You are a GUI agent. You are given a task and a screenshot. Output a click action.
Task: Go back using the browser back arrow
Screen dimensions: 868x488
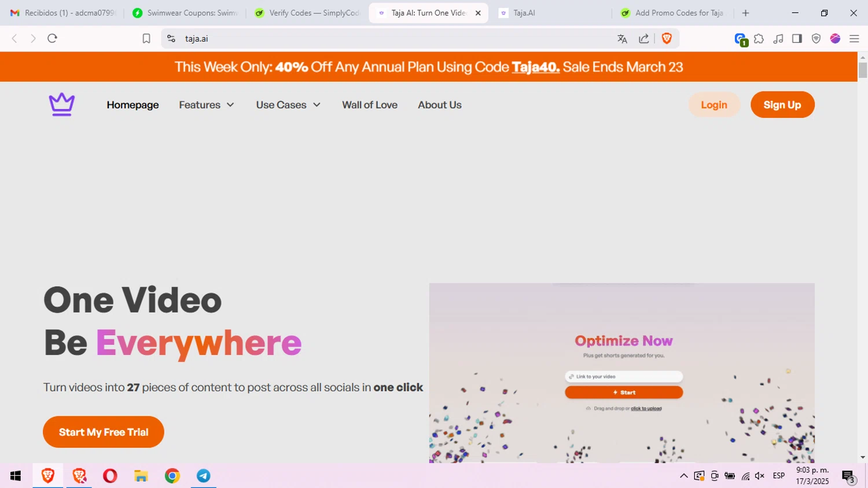tap(14, 39)
